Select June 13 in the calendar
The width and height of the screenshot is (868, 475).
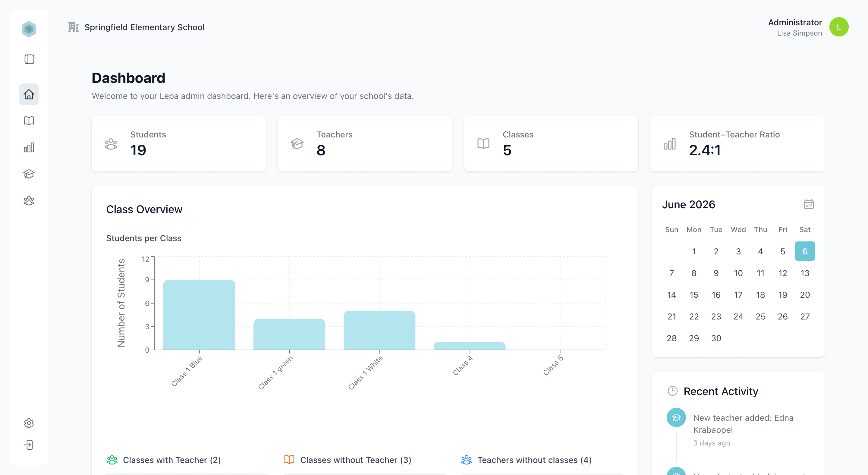[805, 273]
